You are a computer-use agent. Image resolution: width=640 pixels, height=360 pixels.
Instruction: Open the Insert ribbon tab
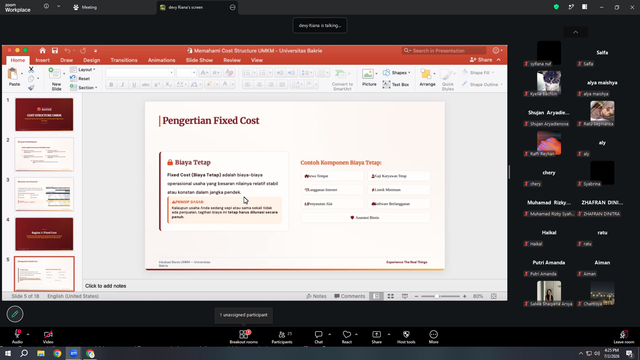click(42, 60)
